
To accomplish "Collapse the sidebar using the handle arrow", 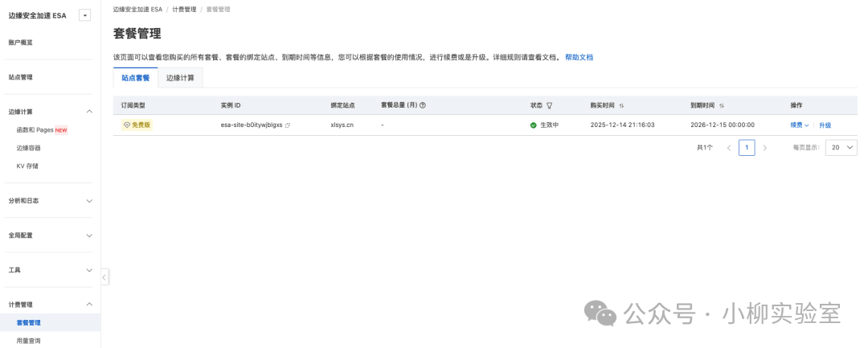I will pyautogui.click(x=105, y=276).
